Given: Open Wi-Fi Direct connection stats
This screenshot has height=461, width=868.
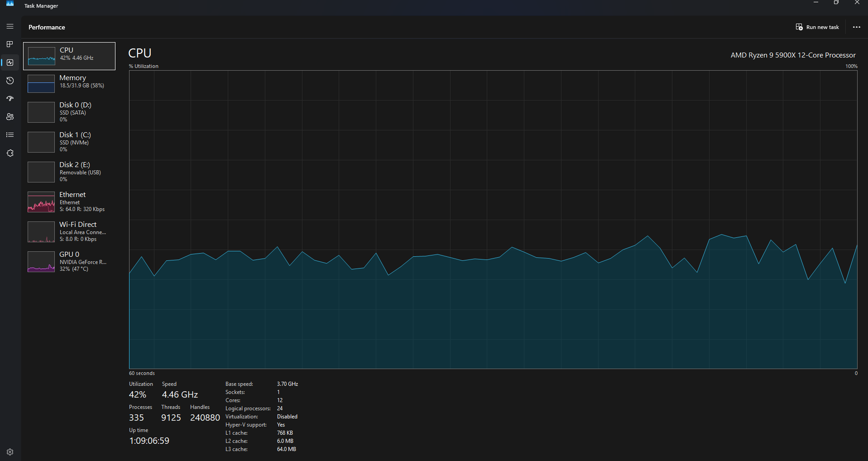Looking at the screenshot, I should coord(69,231).
